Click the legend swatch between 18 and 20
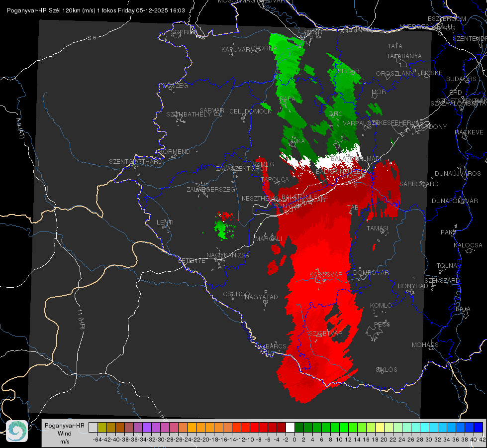Screen dimensions: 487x448 point(380,427)
